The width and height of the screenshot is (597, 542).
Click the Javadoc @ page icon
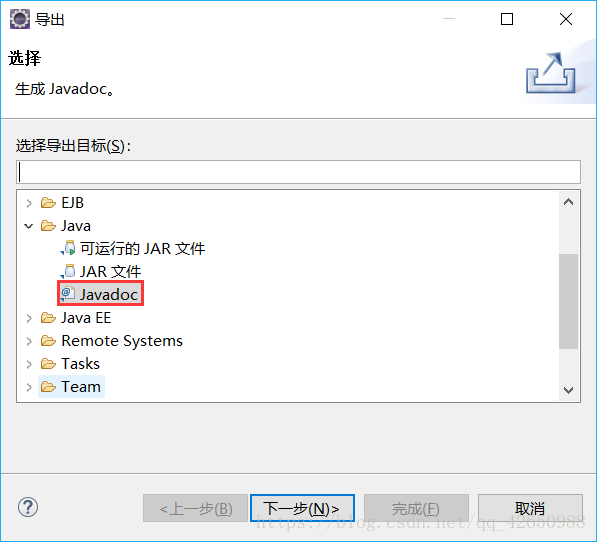point(68,294)
